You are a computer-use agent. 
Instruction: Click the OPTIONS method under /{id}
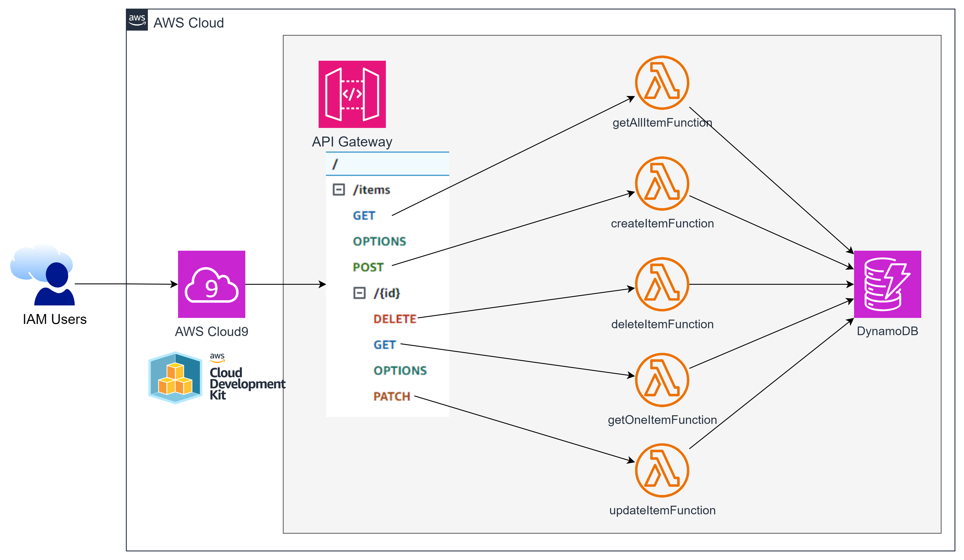(400, 370)
